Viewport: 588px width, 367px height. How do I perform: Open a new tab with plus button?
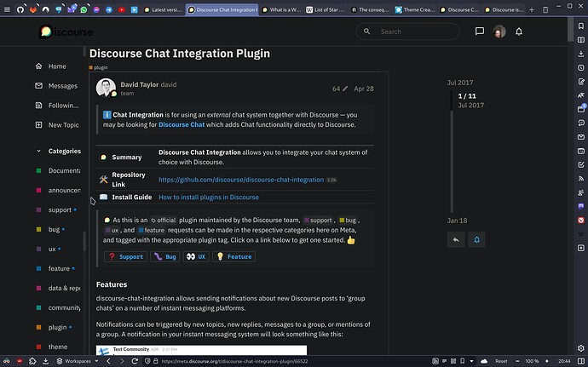(532, 9)
